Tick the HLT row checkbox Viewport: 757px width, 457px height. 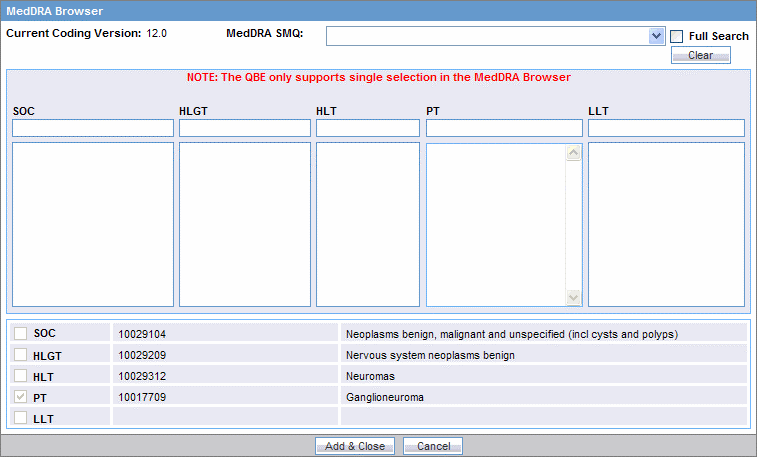(20, 375)
